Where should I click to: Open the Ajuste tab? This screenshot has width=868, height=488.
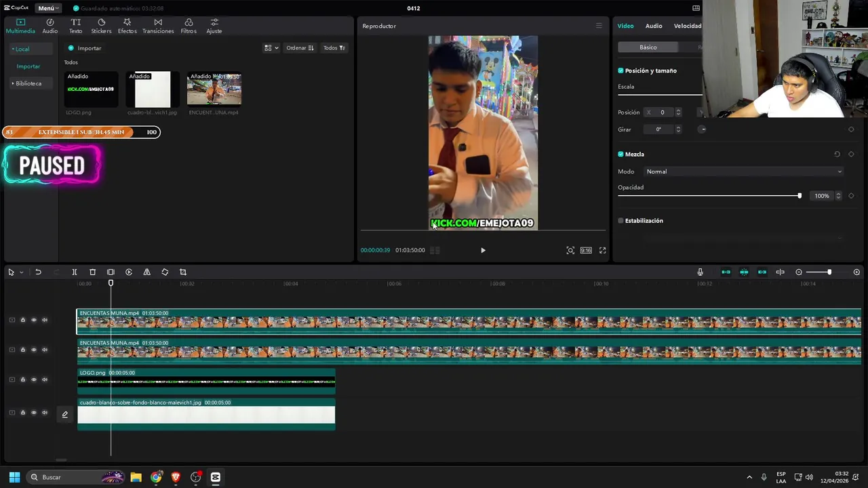214,26
